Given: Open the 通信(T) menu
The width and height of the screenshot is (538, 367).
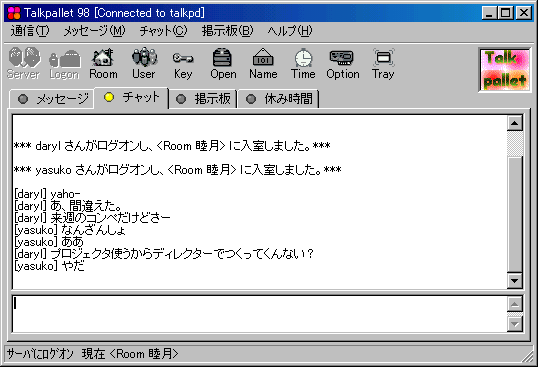Looking at the screenshot, I should 30,31.
